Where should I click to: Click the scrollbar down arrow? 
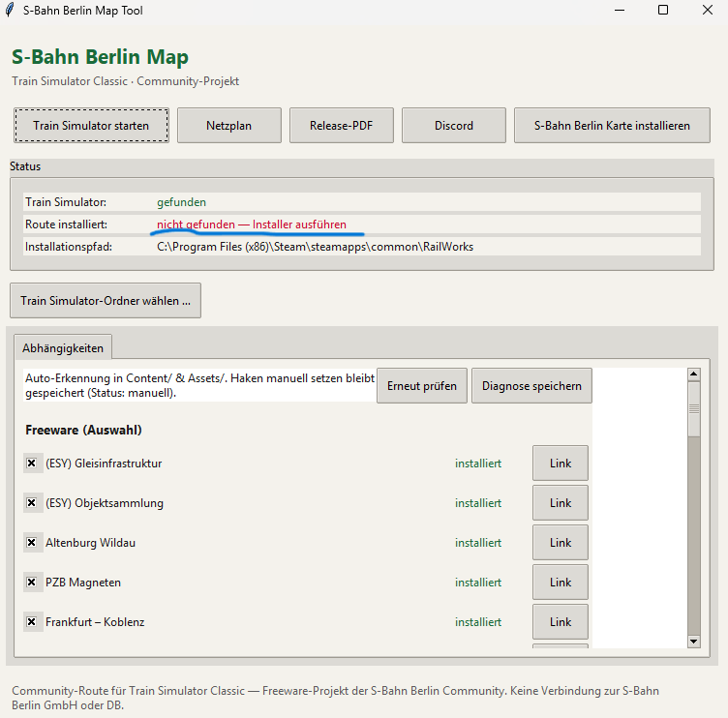click(x=694, y=642)
